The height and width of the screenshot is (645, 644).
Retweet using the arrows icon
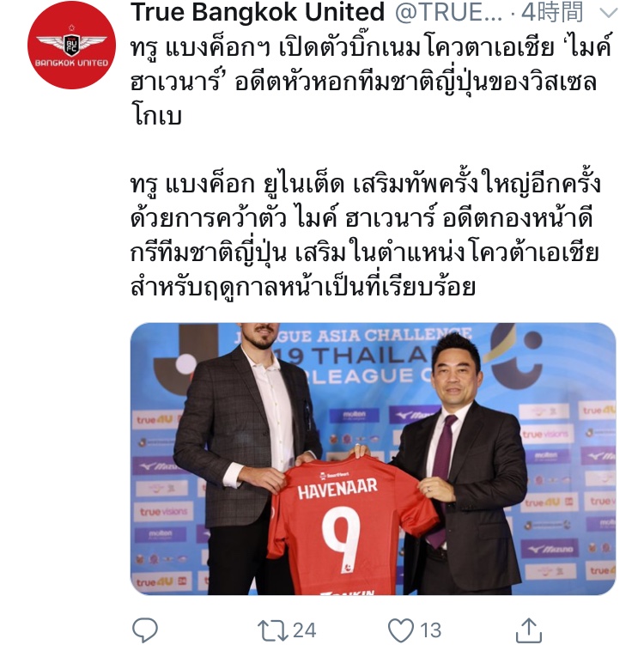[x=273, y=630]
